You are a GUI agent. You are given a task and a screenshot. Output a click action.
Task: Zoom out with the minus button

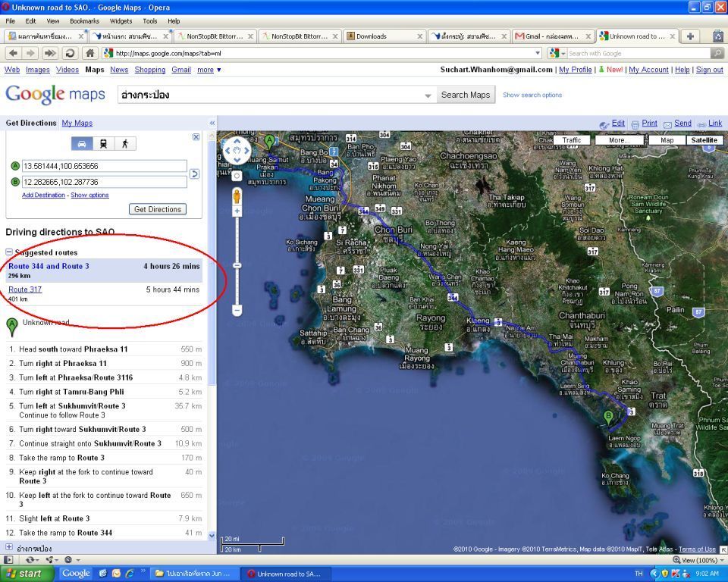[x=237, y=310]
